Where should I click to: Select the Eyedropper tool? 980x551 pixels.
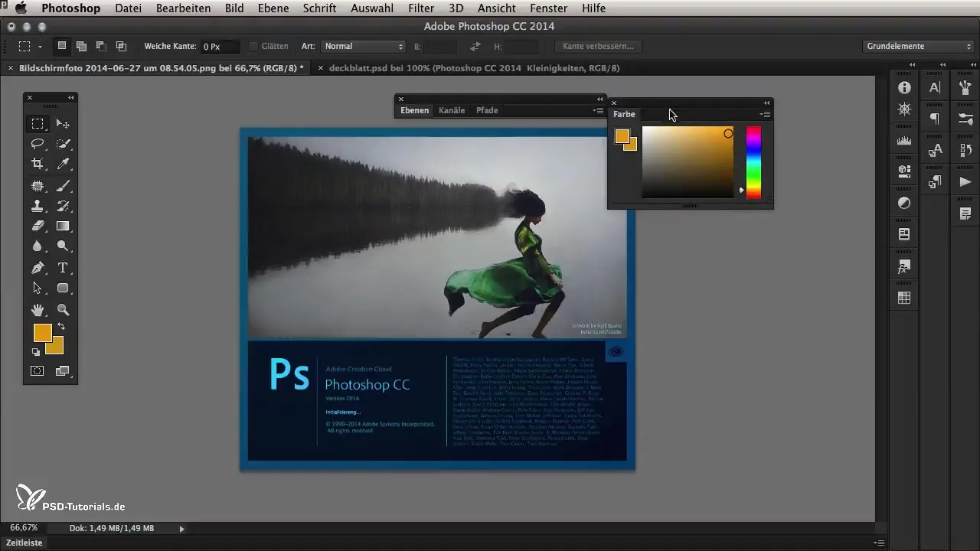(64, 164)
